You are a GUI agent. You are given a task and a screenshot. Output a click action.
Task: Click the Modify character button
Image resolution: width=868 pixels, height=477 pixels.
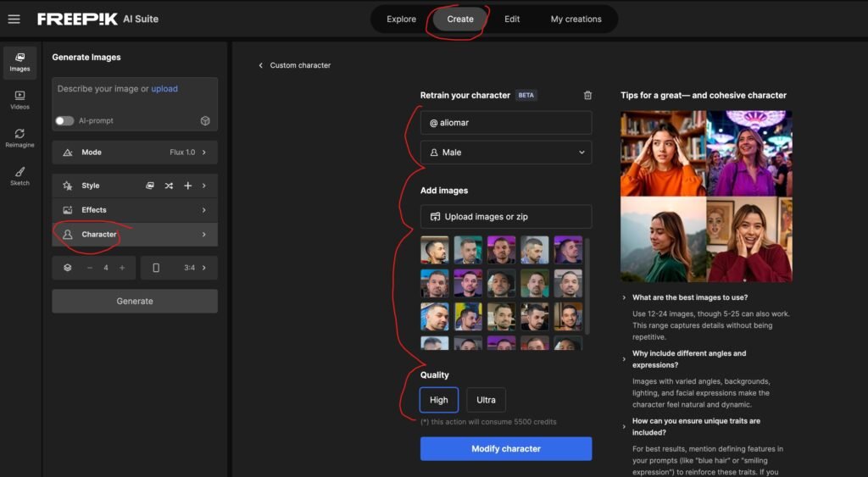click(506, 449)
